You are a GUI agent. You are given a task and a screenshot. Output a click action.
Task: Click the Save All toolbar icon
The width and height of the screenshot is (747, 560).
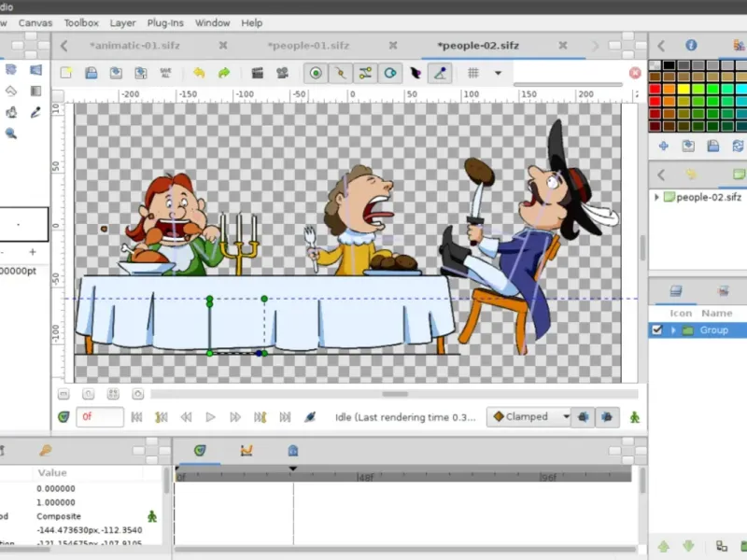point(165,73)
